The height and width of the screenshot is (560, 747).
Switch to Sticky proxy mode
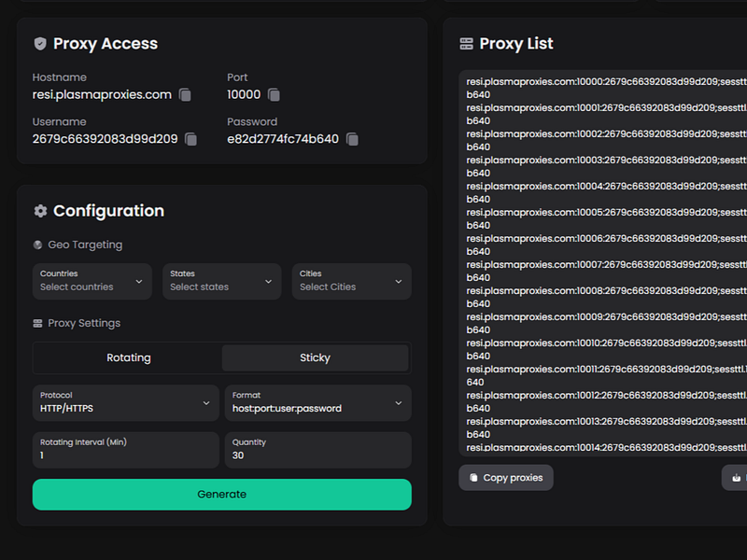[x=315, y=357]
